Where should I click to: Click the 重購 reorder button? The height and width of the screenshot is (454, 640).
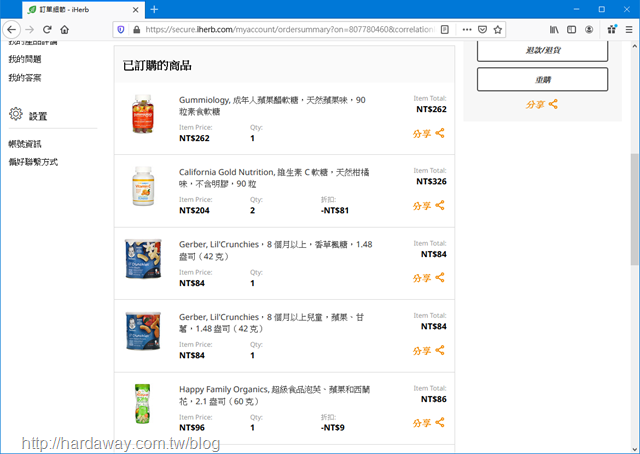[542, 80]
